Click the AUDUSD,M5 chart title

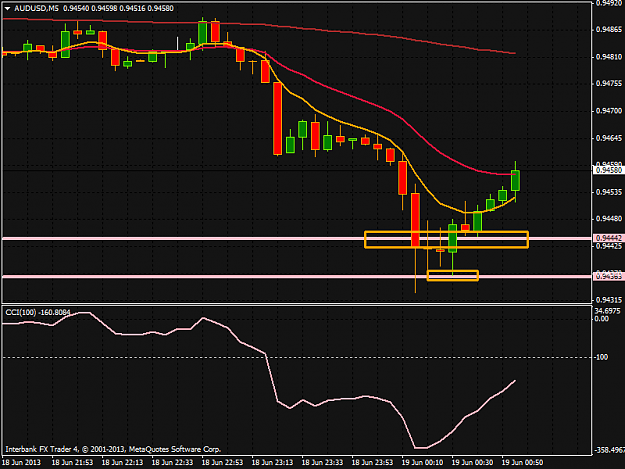tap(36, 8)
